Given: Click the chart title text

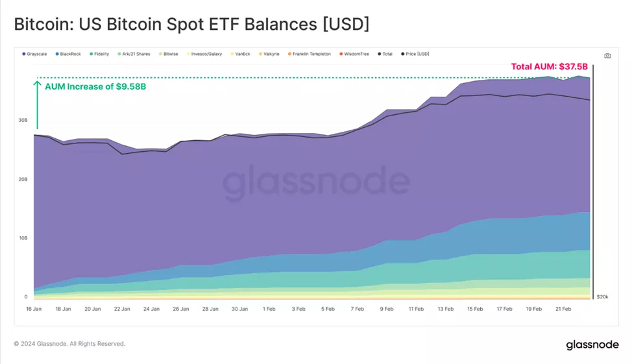Looking at the screenshot, I should (x=191, y=24).
